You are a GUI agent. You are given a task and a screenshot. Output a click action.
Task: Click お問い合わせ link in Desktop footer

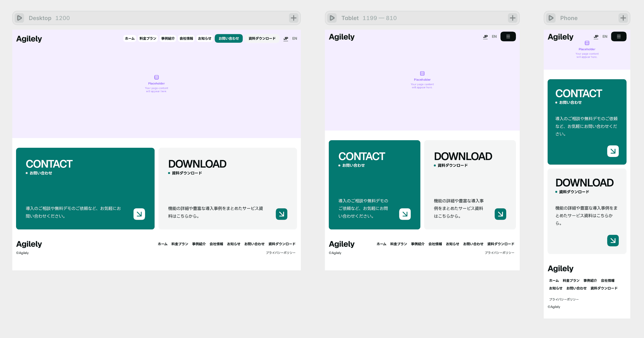[254, 244]
